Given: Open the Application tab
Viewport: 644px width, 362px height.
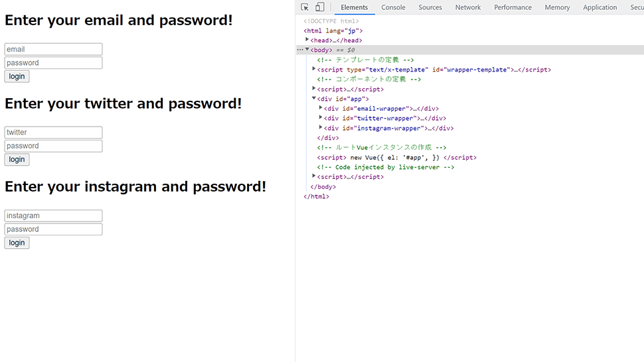Looking at the screenshot, I should [x=600, y=7].
